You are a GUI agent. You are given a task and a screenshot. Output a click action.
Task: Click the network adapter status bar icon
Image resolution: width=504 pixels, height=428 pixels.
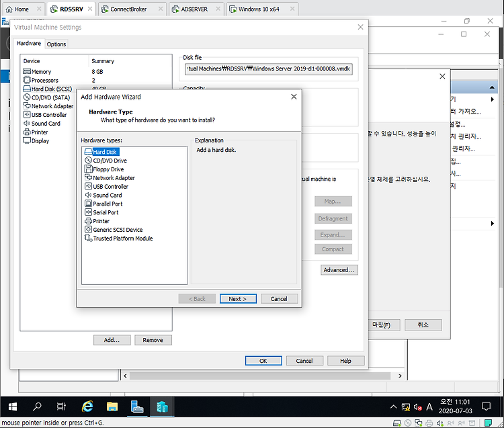(x=419, y=423)
